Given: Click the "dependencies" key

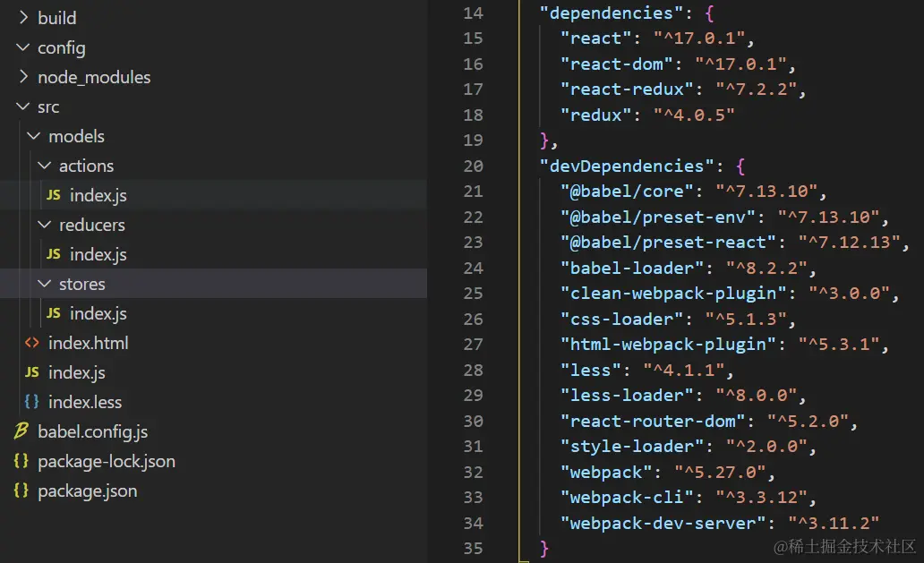Looking at the screenshot, I should click(612, 13).
